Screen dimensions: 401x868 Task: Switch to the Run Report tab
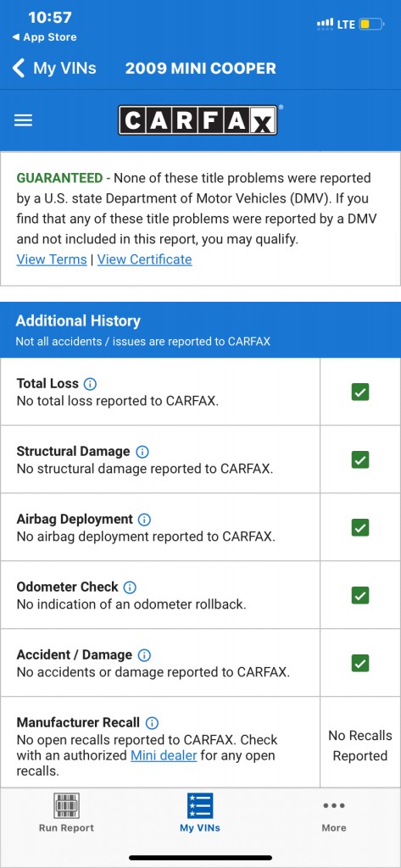[x=66, y=813]
